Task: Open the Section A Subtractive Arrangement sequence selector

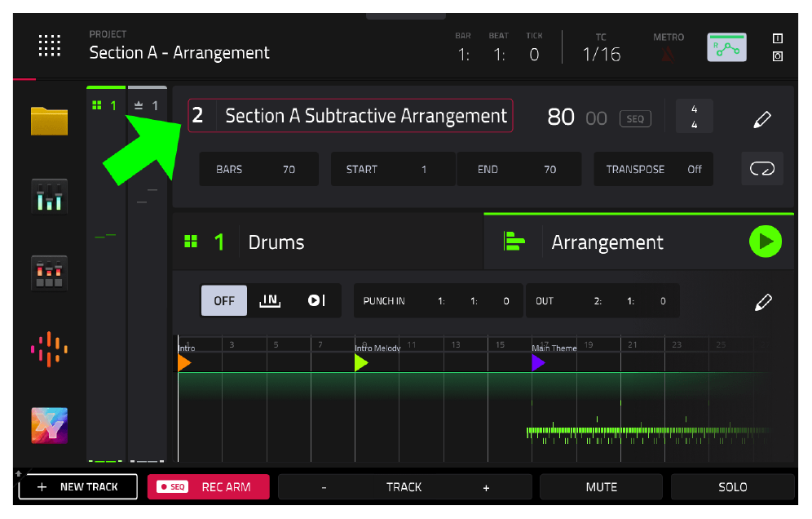Action: click(351, 116)
